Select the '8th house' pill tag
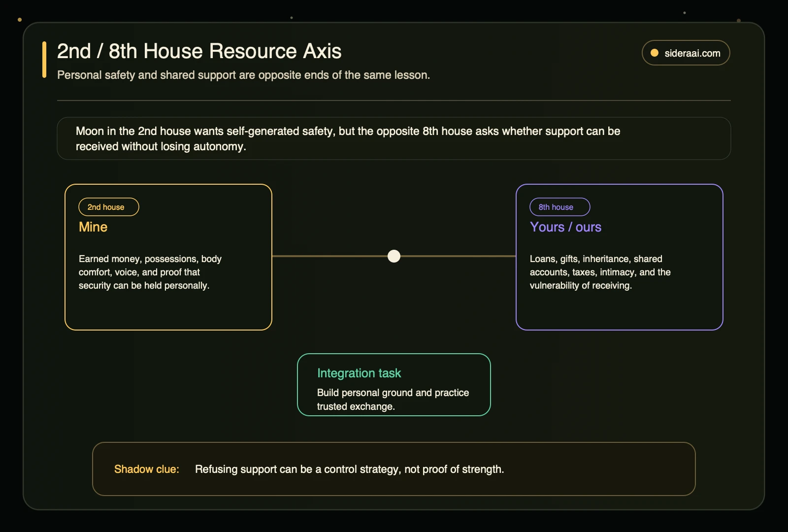This screenshot has height=532, width=788. pos(560,207)
